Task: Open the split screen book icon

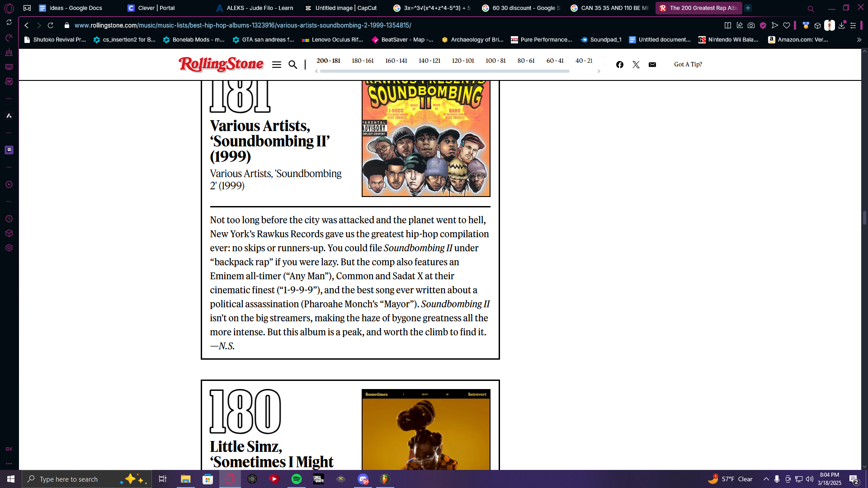Action: coord(728,25)
